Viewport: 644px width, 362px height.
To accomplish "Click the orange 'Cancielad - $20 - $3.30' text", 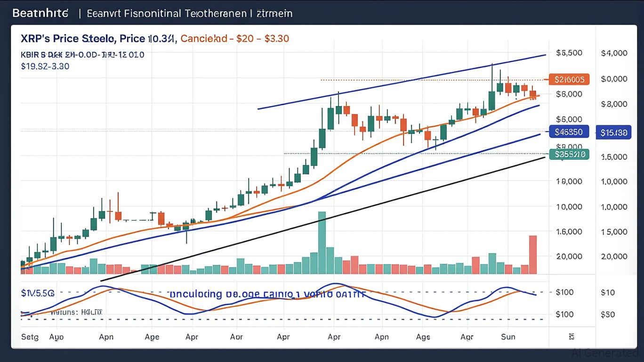I will (234, 39).
